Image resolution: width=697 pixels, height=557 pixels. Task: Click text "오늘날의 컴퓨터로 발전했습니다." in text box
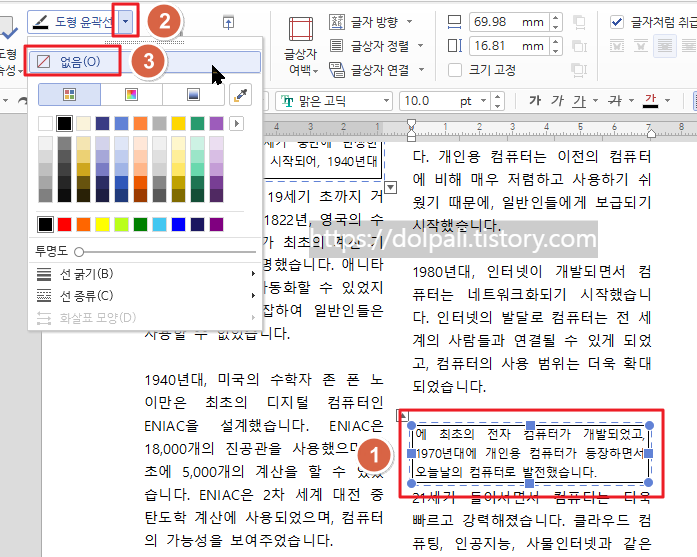(x=506, y=472)
